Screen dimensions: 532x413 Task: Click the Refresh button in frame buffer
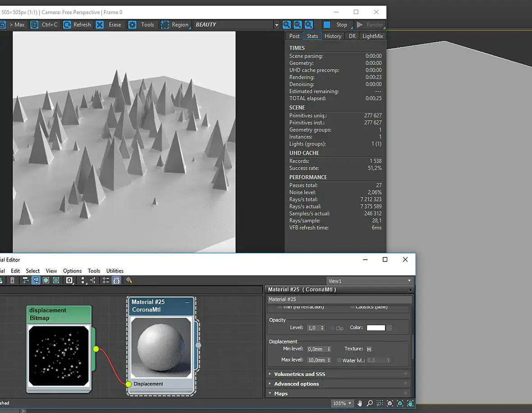(77, 25)
